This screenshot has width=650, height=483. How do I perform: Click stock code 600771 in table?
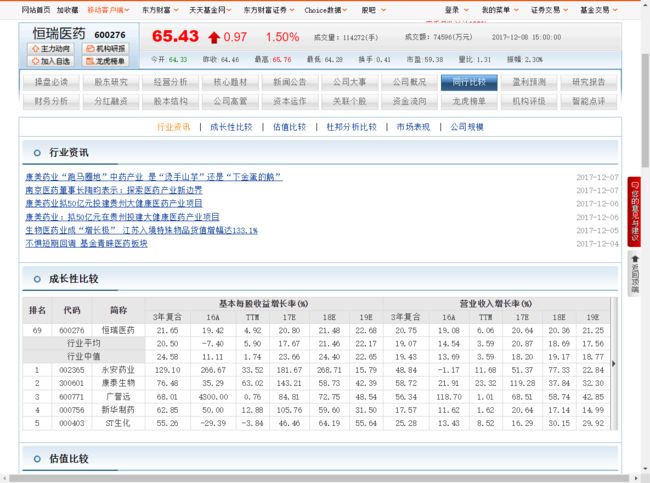point(71,397)
